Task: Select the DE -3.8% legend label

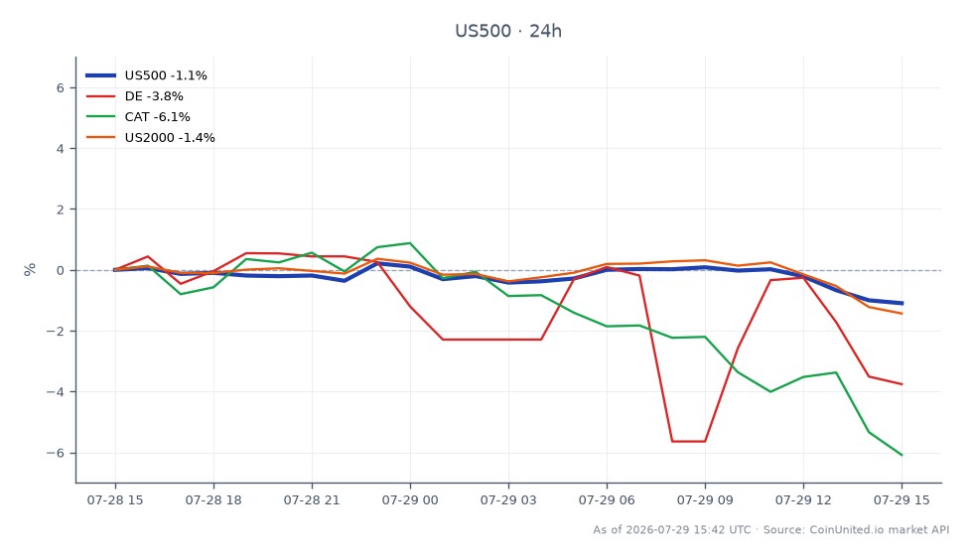Action: (154, 96)
